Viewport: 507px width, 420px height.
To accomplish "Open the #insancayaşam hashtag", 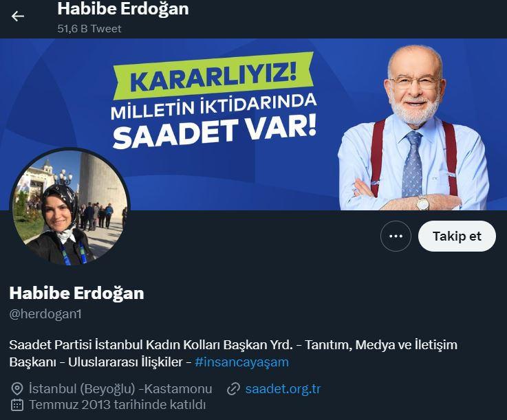I will [x=241, y=362].
